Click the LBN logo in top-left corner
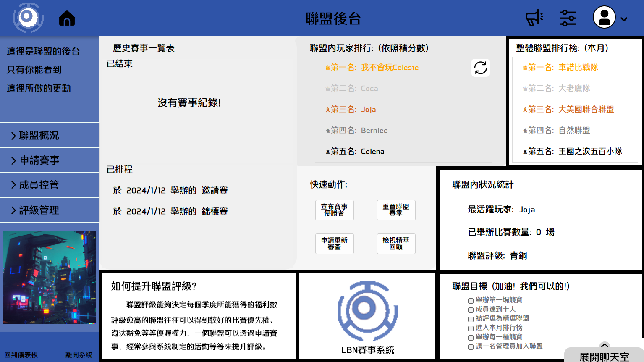The height and width of the screenshot is (362, 644). click(28, 18)
